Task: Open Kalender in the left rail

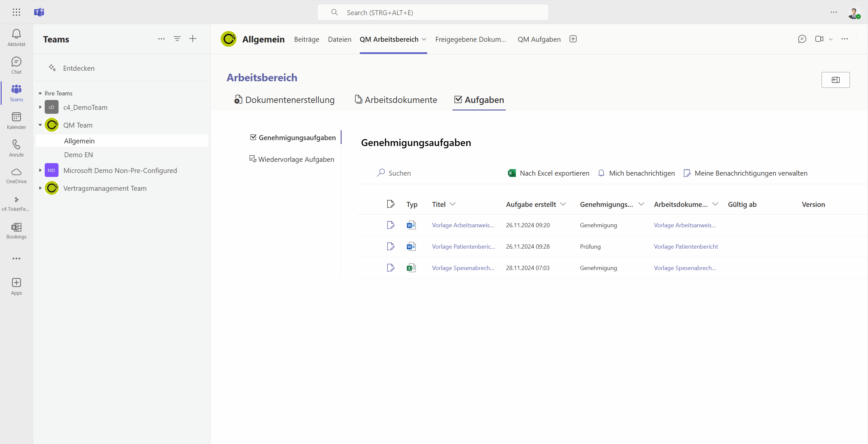Action: 16,121
